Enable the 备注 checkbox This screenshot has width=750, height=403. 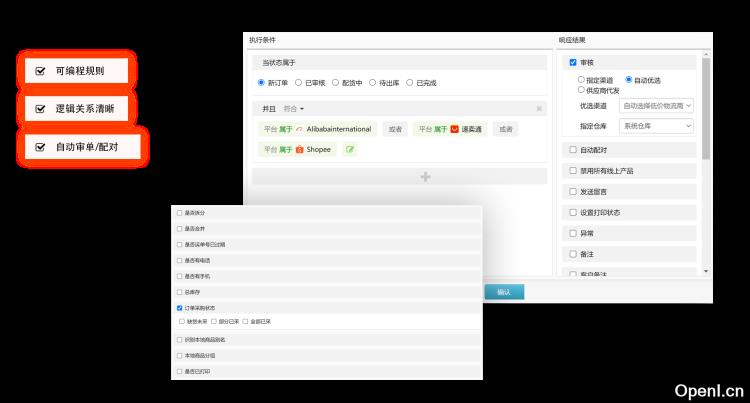tap(573, 254)
